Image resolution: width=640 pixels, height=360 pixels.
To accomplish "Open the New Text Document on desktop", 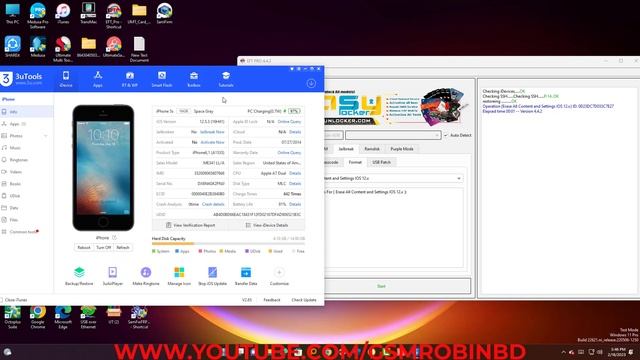I will [x=139, y=49].
